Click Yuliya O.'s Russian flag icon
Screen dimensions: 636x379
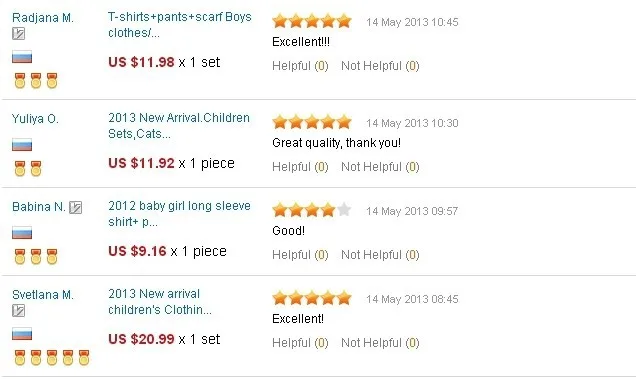pyautogui.click(x=22, y=144)
